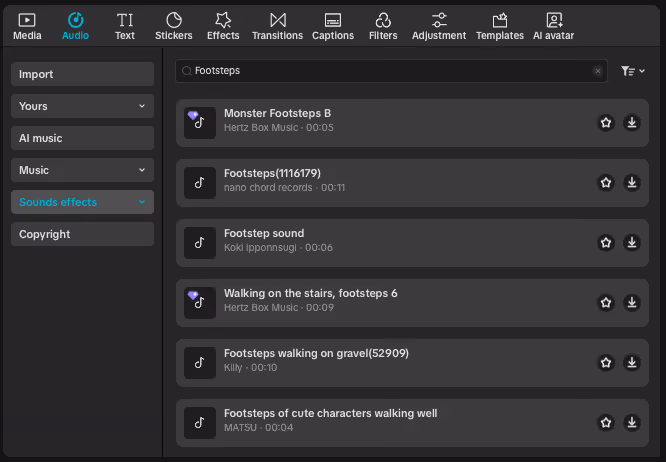Open the Media tab
The image size is (666, 462).
coord(27,26)
